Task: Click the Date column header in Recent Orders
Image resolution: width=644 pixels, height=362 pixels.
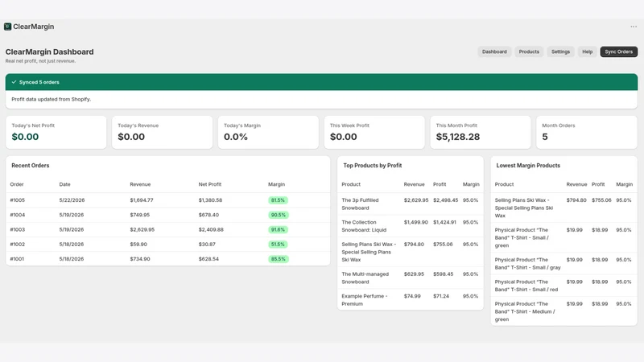Action: (x=64, y=184)
